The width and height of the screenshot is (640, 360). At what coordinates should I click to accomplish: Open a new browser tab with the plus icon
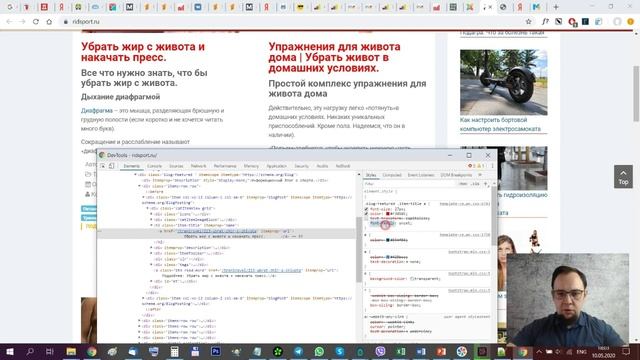pyautogui.click(x=556, y=7)
